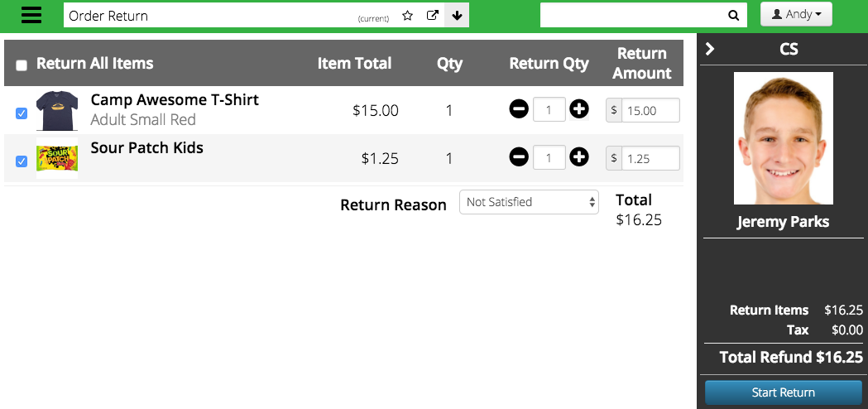Open the Return Reason dropdown

[530, 202]
